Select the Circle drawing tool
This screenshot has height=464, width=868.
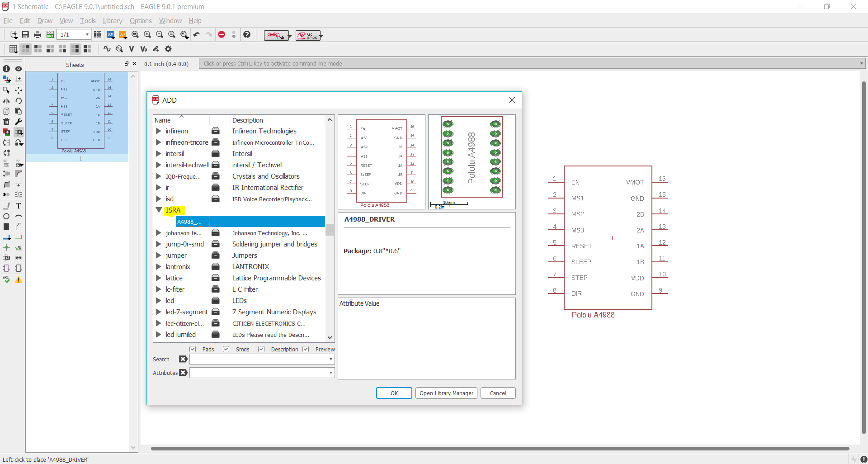point(6,216)
